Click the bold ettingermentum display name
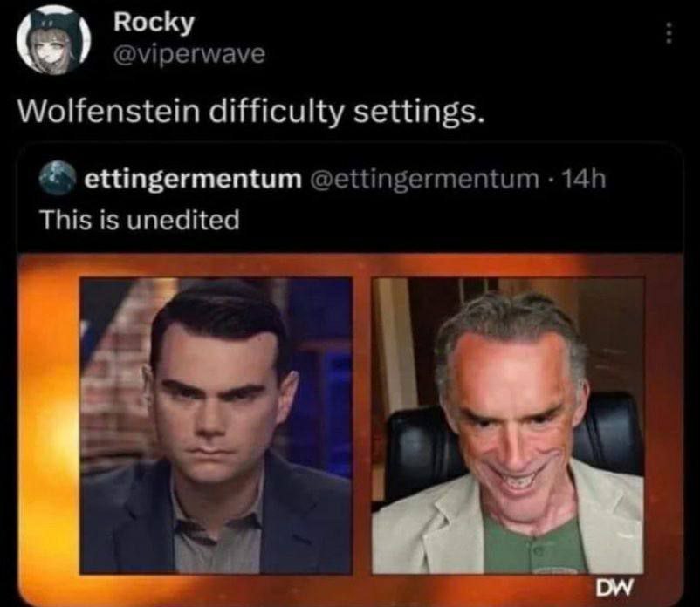 [x=192, y=180]
